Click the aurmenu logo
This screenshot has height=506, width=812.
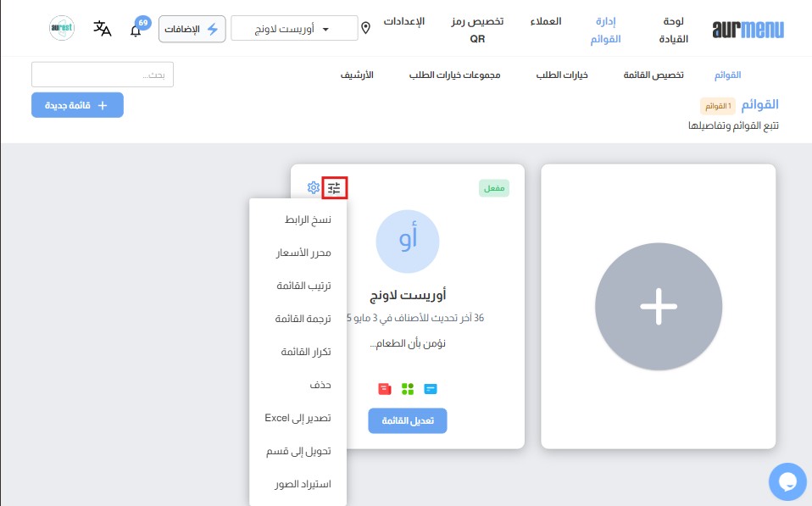[x=748, y=30]
